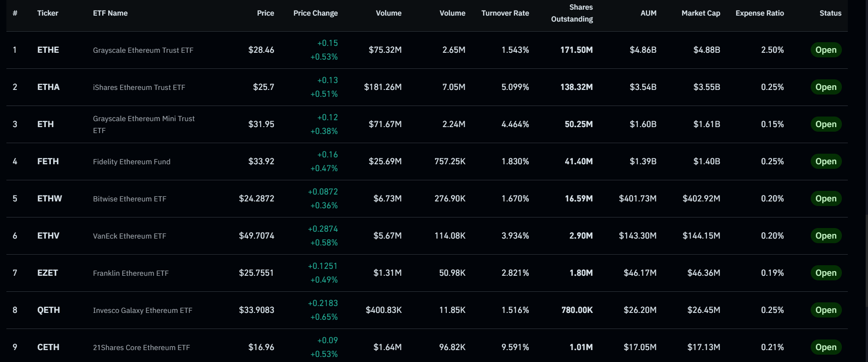The height and width of the screenshot is (362, 868).
Task: Click the $181.26M volume value
Action: (383, 87)
